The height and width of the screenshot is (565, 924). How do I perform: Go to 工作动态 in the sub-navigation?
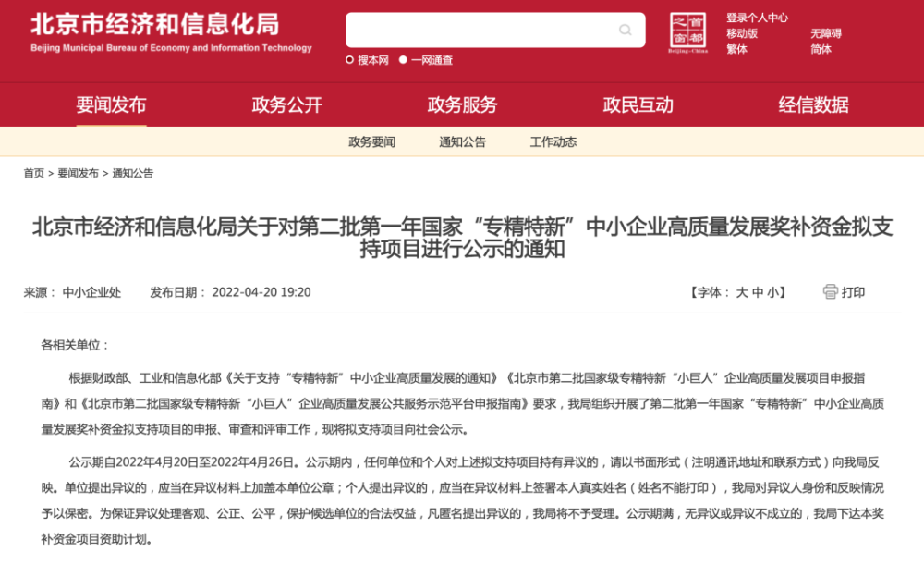[x=553, y=142]
